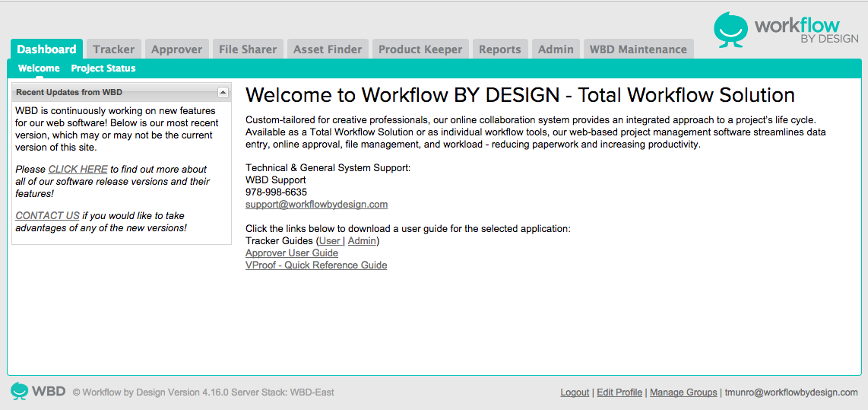Open the Dashboard tab
This screenshot has width=868, height=410.
[x=46, y=49]
